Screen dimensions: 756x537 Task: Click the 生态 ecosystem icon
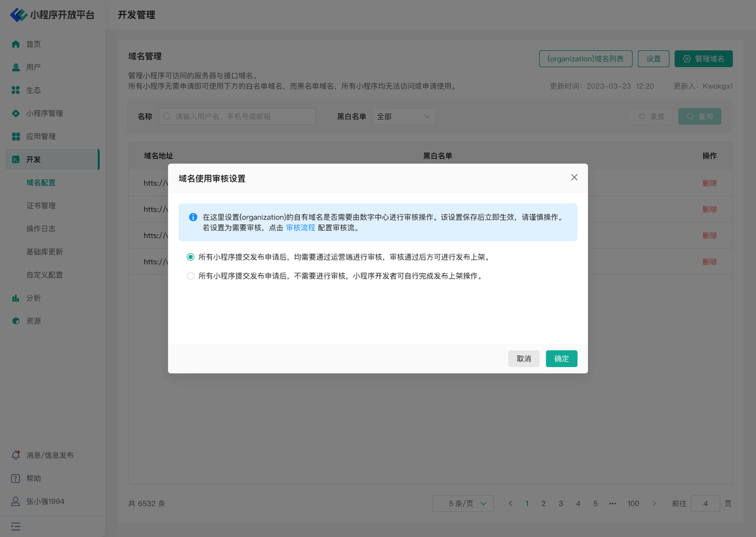pos(16,90)
